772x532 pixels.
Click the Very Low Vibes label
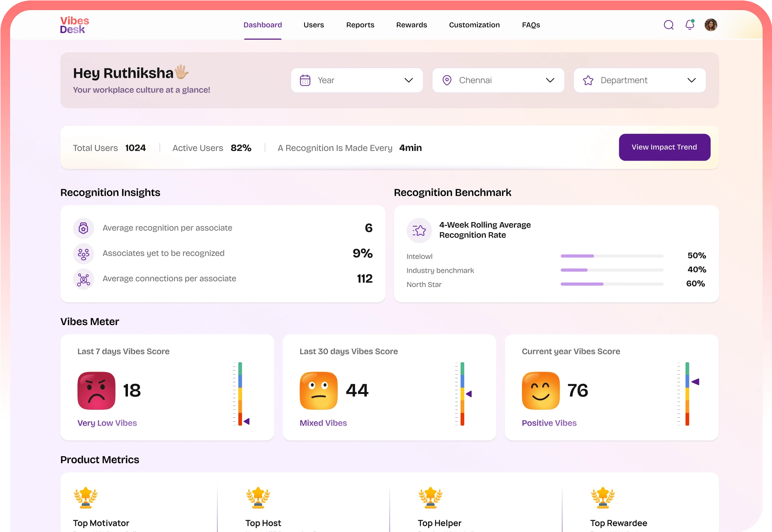[107, 423]
